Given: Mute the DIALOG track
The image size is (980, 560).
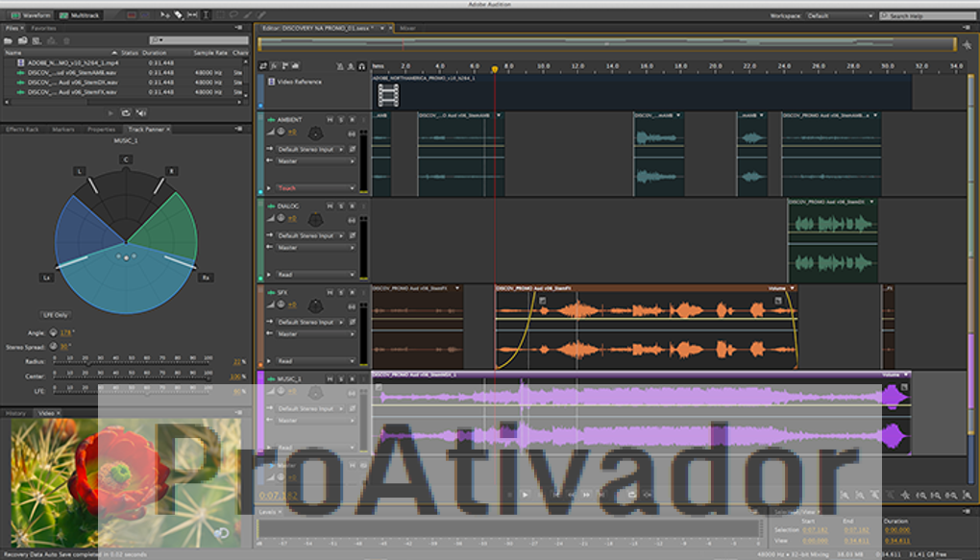Looking at the screenshot, I should pyautogui.click(x=330, y=205).
